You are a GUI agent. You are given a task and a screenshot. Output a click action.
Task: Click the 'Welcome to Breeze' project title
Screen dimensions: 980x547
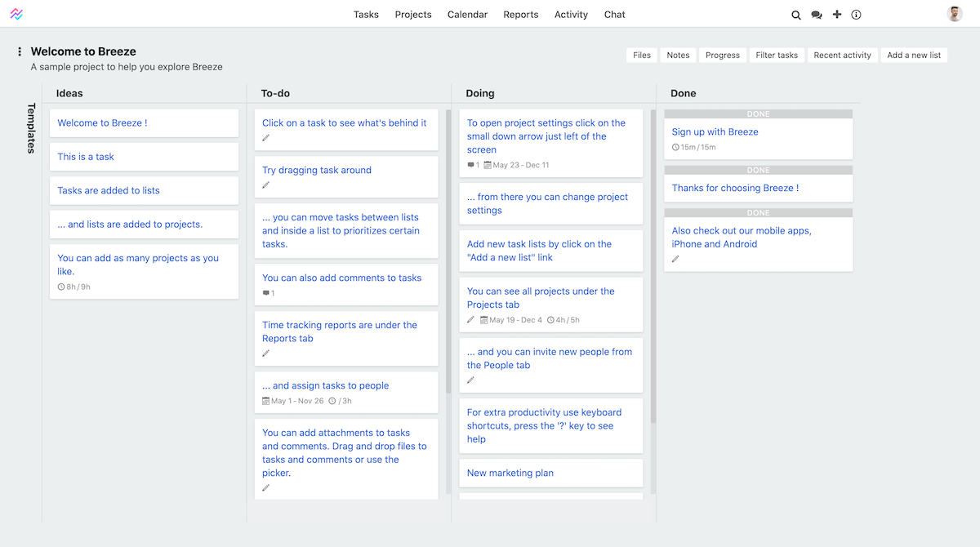pos(83,51)
